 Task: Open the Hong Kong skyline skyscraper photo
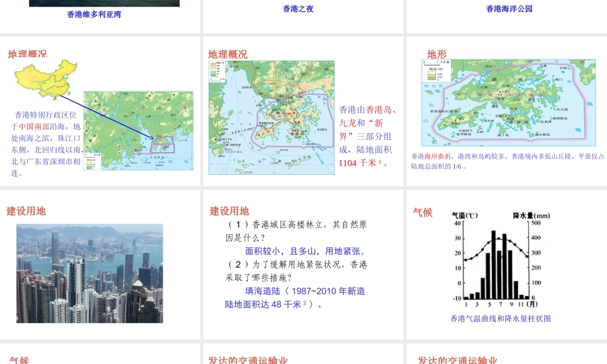click(x=90, y=274)
